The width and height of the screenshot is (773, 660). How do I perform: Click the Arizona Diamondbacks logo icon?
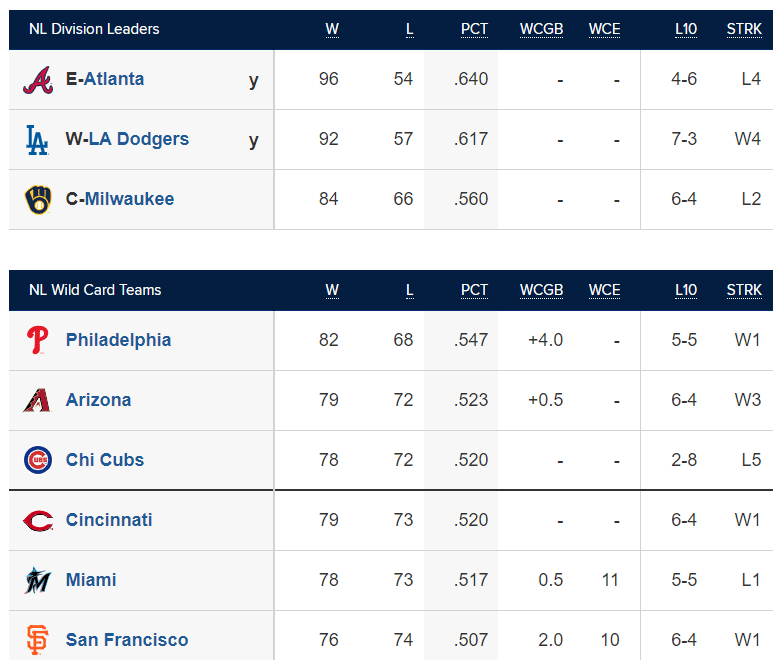click(37, 400)
